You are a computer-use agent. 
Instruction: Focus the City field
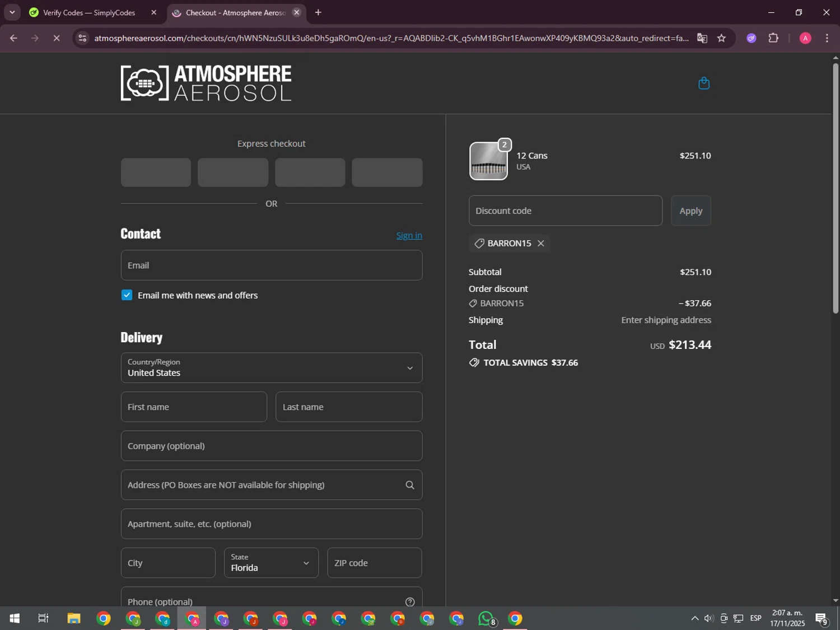point(168,563)
